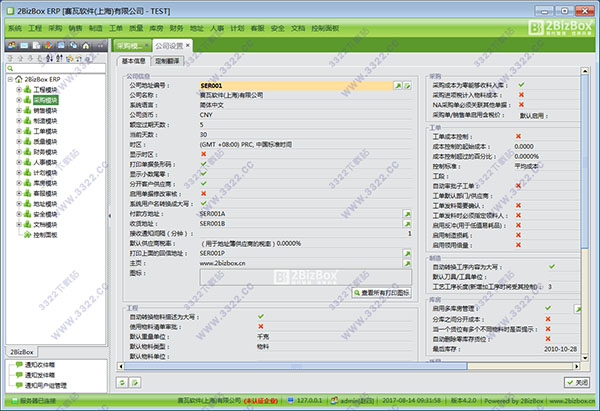Screen dimensions: 600x411
Task: Click the 通知发件箱 notification icon
Action: tap(19, 375)
